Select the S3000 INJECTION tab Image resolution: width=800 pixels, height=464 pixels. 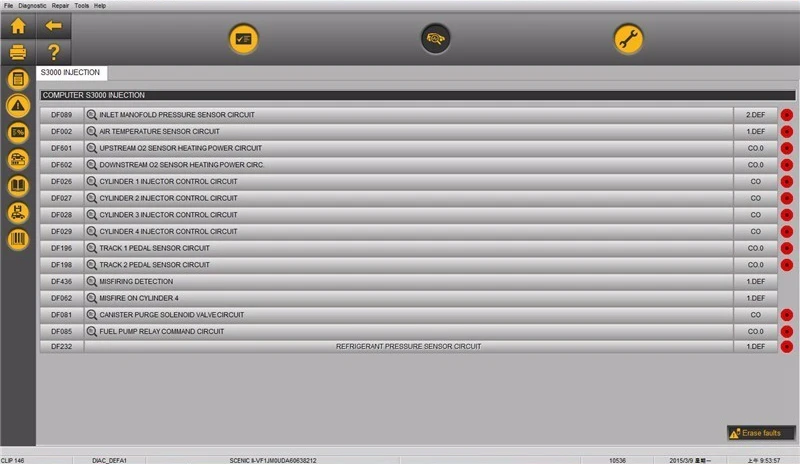(x=71, y=72)
